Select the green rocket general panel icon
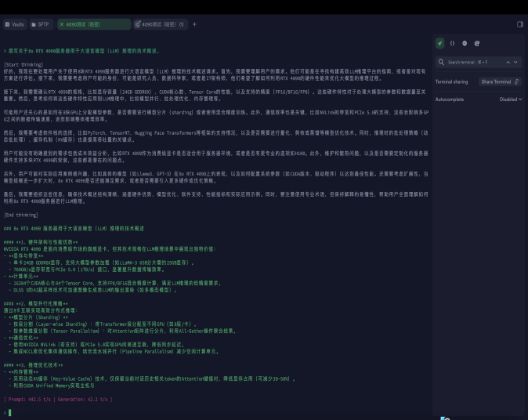 pyautogui.click(x=439, y=43)
